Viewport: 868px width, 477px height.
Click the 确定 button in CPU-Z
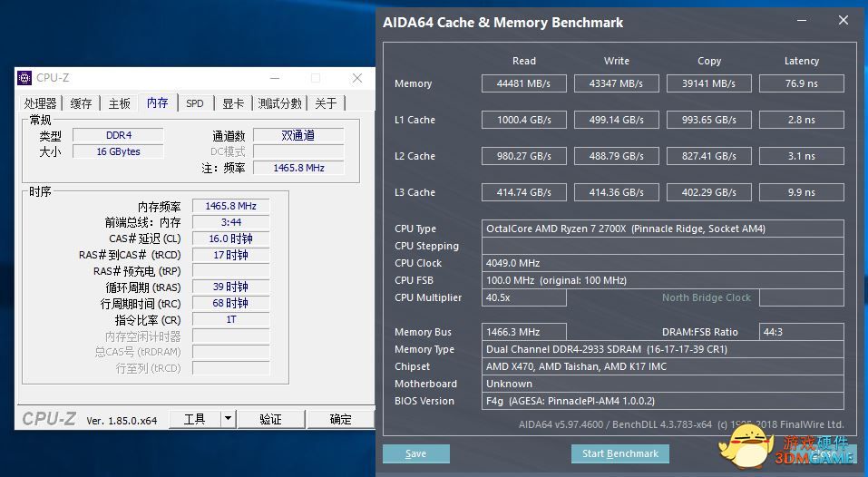(x=340, y=420)
